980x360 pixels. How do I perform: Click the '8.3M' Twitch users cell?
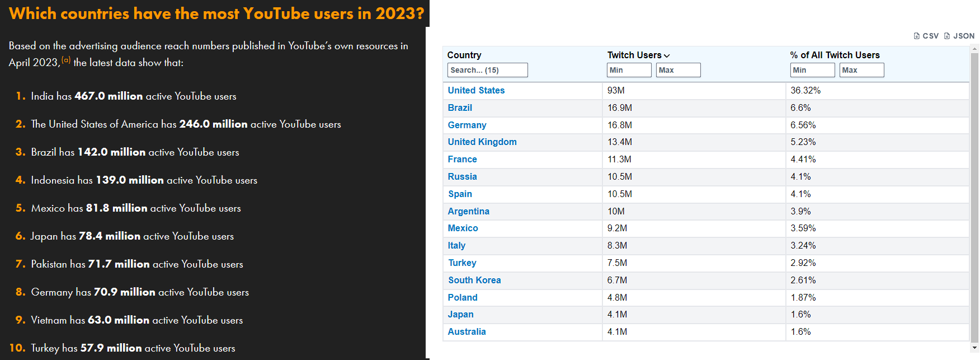click(694, 246)
